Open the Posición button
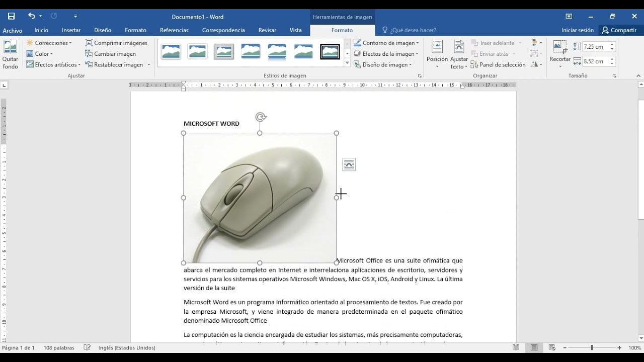644x362 pixels. point(437,55)
